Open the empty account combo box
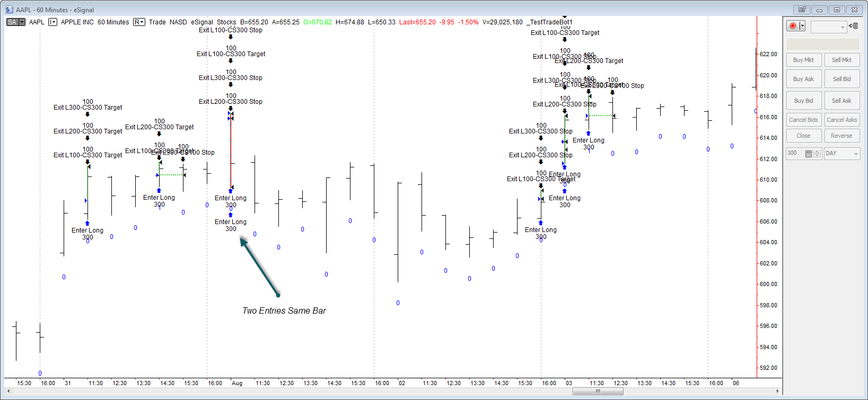 [828, 26]
